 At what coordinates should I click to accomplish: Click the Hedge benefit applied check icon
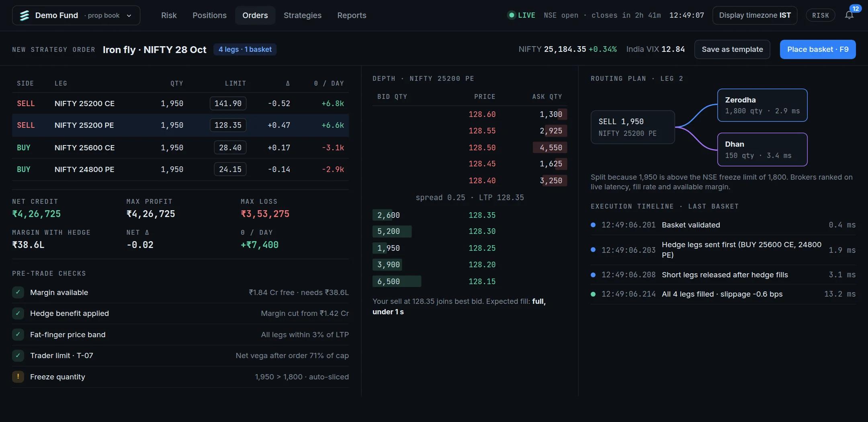(x=18, y=313)
